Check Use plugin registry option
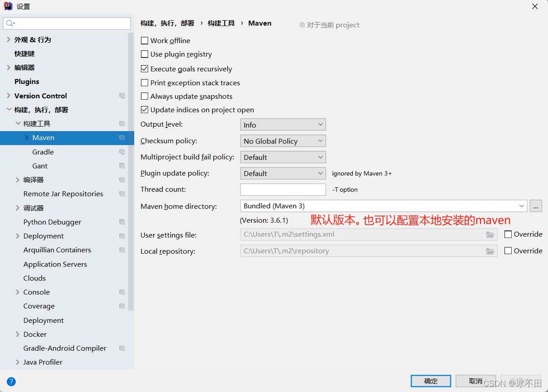548x392 pixels. tap(145, 54)
